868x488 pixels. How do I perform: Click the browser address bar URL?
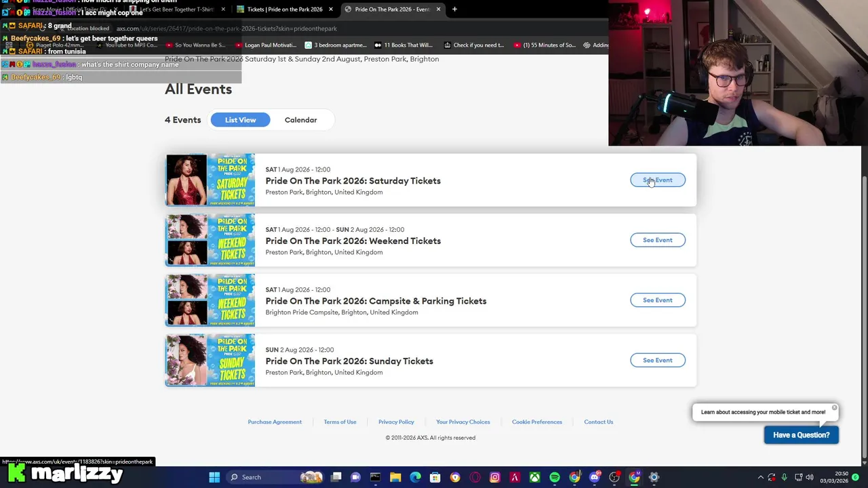[226, 28]
